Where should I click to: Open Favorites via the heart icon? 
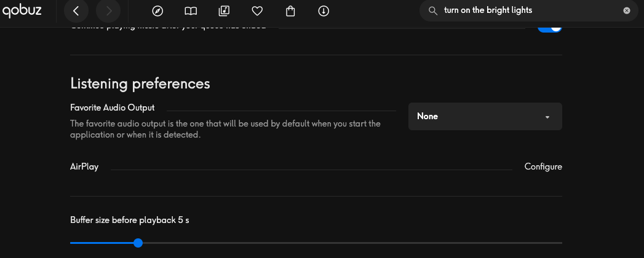[x=258, y=11]
